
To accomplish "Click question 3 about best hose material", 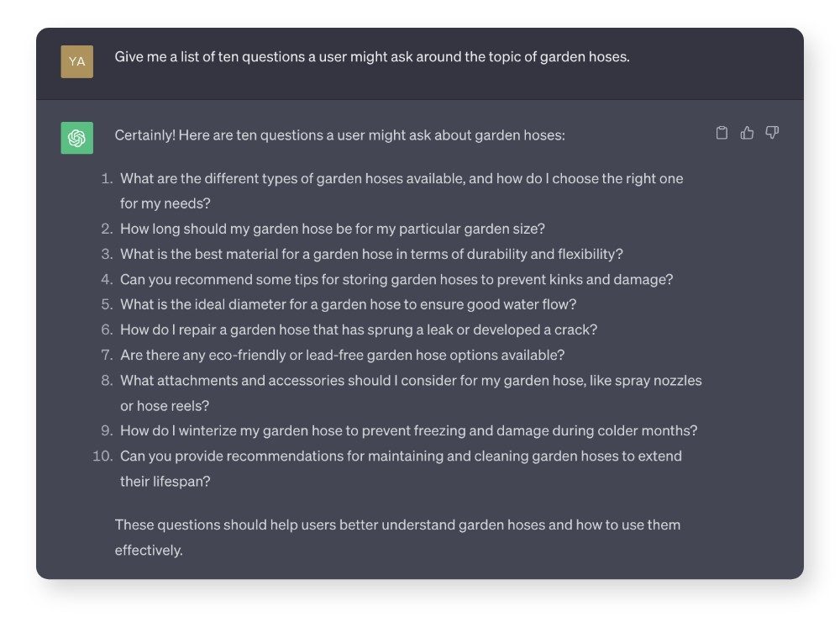I will pyautogui.click(x=371, y=254).
